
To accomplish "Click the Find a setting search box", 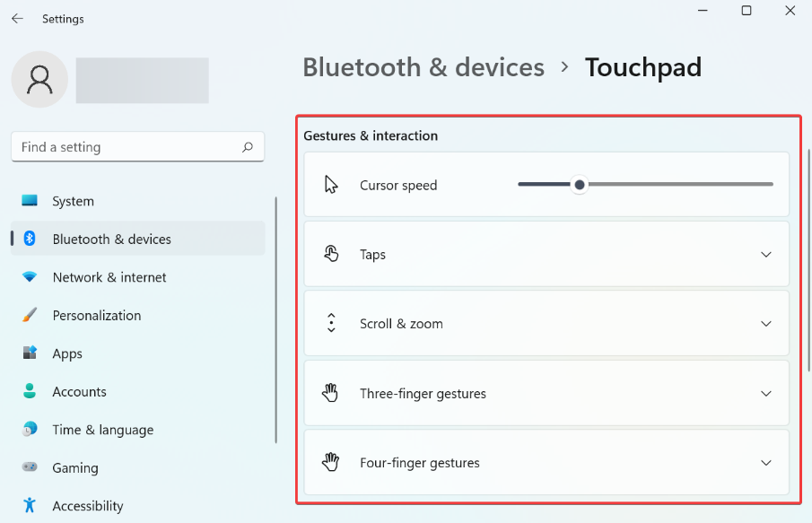I will pyautogui.click(x=126, y=147).
